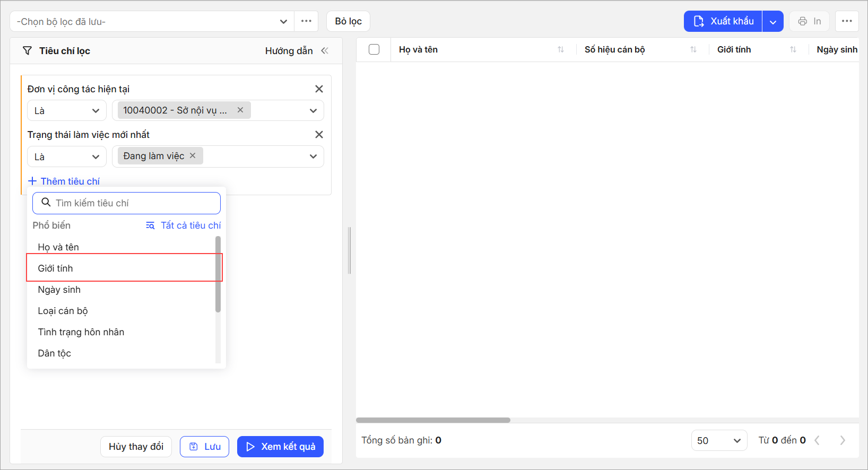
Task: Click the sort icon for Họ và tên column
Action: 561,50
